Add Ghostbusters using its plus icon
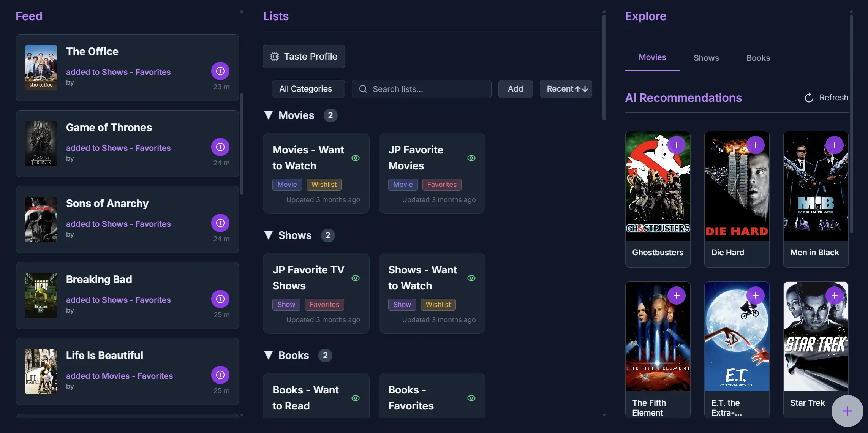868x433 pixels. tap(677, 145)
